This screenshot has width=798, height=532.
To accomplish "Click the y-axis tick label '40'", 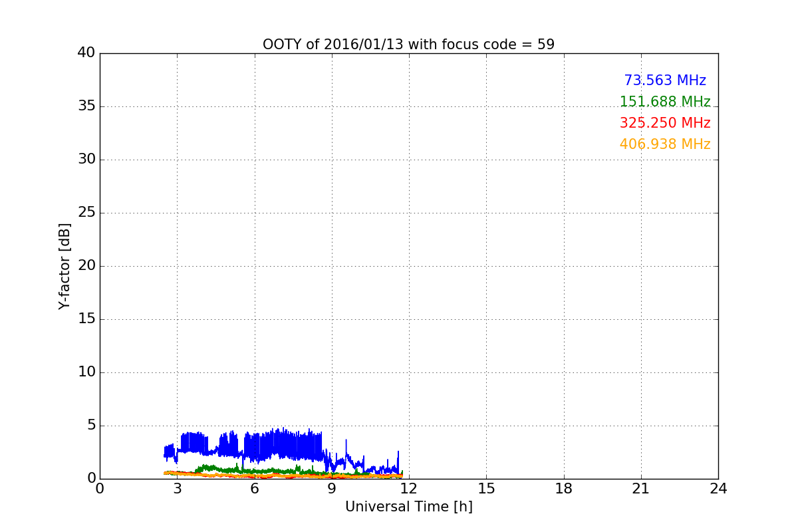I will point(86,53).
